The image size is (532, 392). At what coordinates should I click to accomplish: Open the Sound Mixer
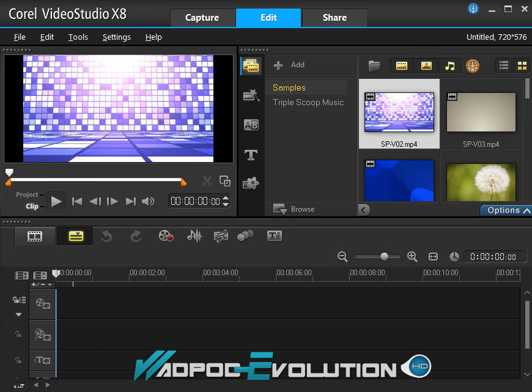[x=194, y=236]
